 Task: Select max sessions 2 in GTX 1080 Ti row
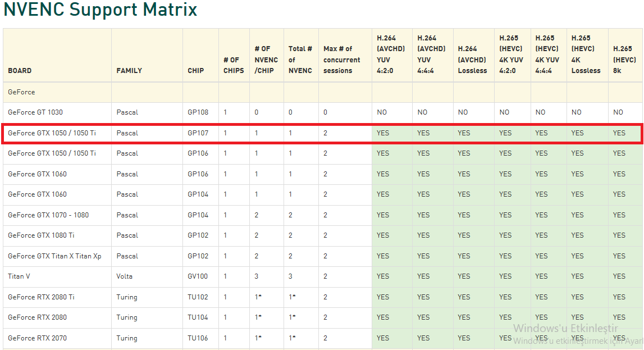click(325, 235)
